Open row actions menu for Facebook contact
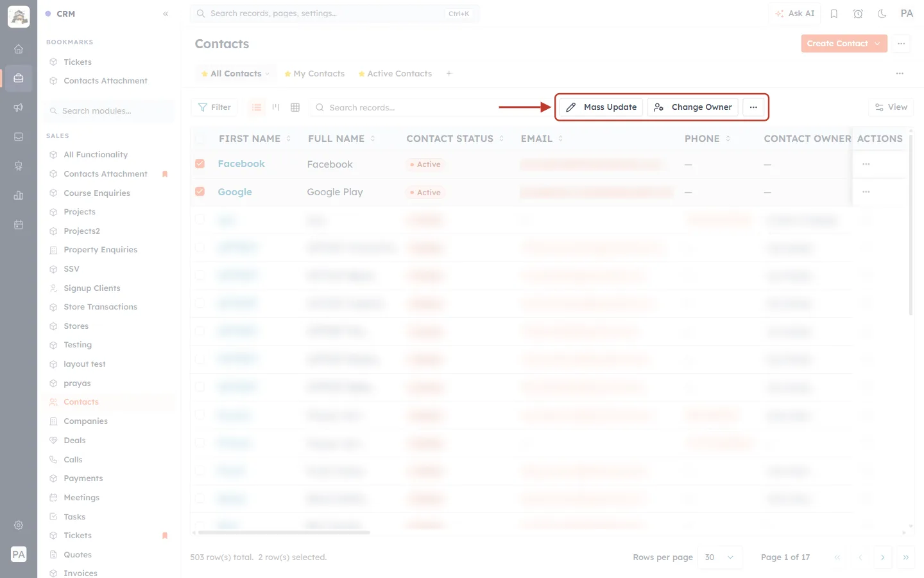 866,164
